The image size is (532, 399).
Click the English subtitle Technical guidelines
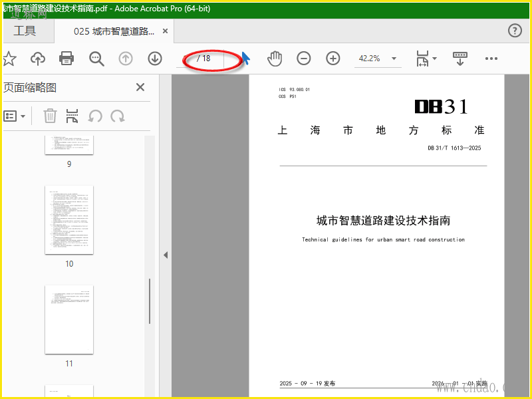[384, 239]
